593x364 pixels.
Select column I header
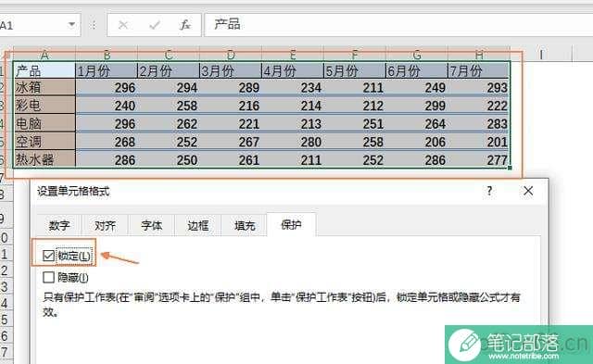(x=541, y=55)
